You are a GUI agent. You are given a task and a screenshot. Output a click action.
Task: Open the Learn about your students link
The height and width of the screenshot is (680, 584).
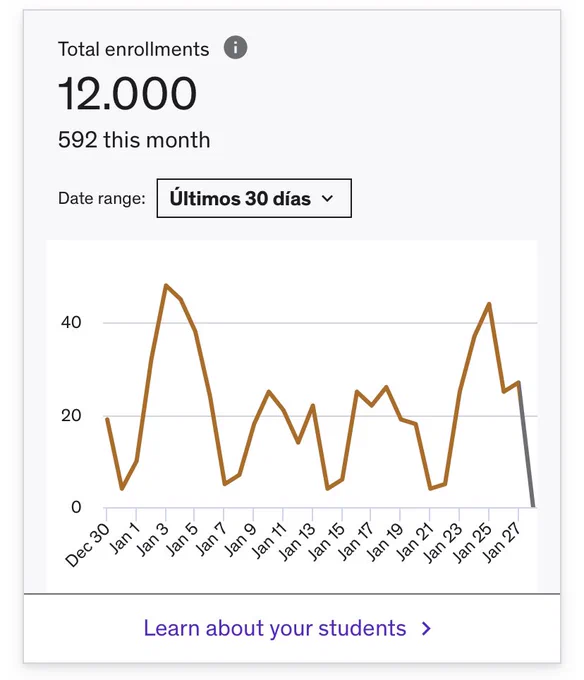tap(275, 628)
